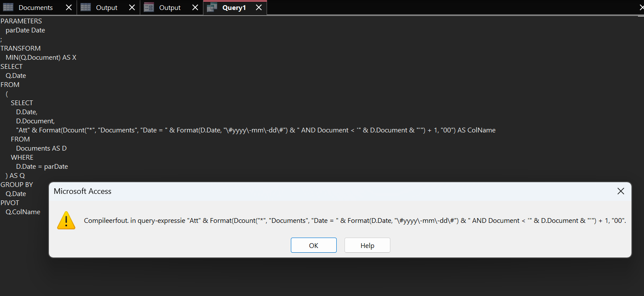
Task: Switch to the first Output tab
Action: pyautogui.click(x=106, y=8)
